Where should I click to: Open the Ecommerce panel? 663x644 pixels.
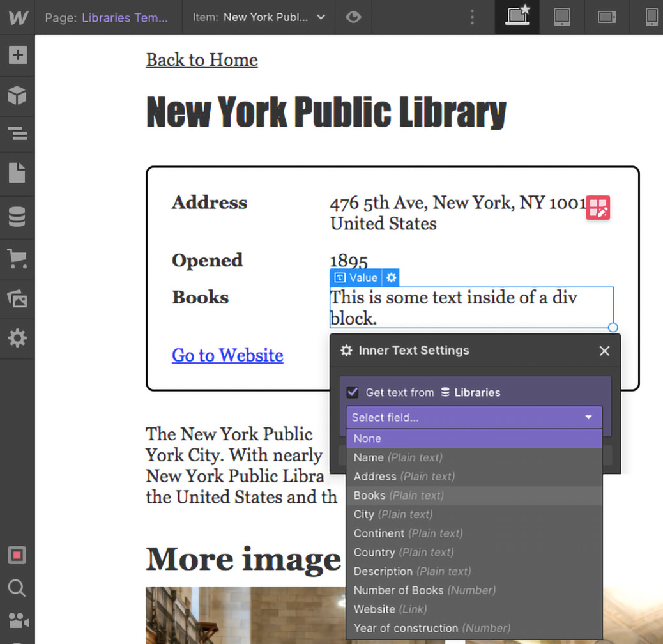[17, 258]
